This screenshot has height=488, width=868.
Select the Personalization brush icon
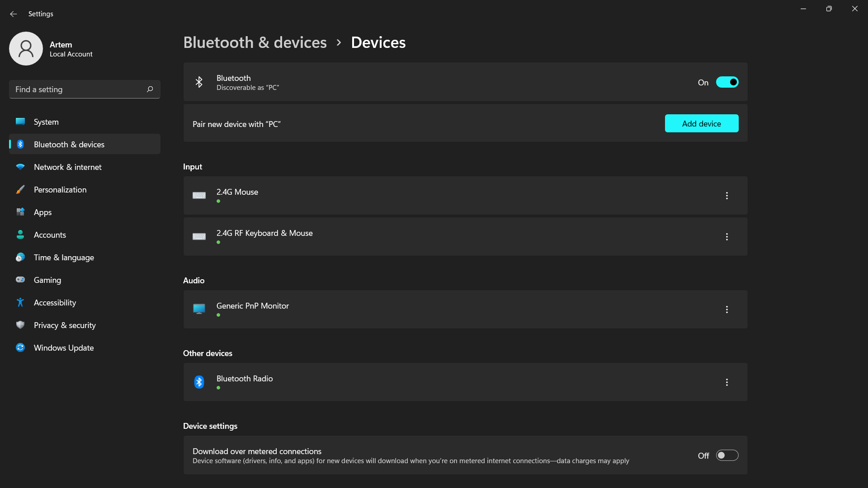(20, 189)
